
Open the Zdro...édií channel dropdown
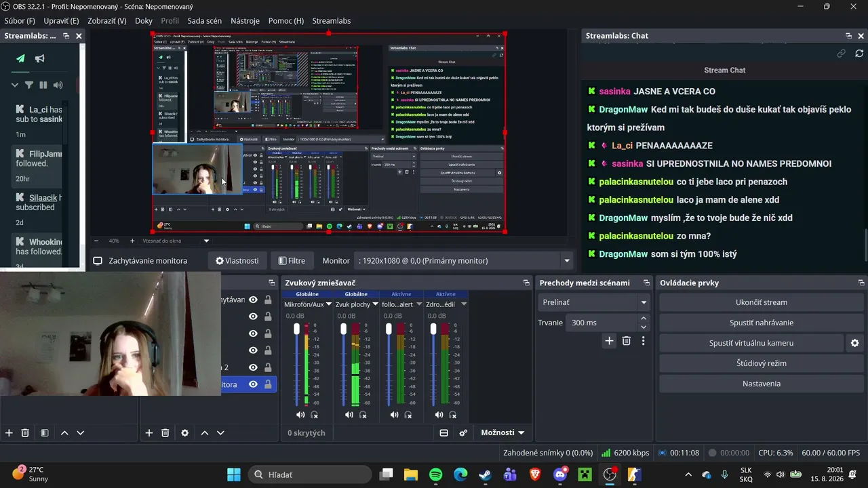464,304
